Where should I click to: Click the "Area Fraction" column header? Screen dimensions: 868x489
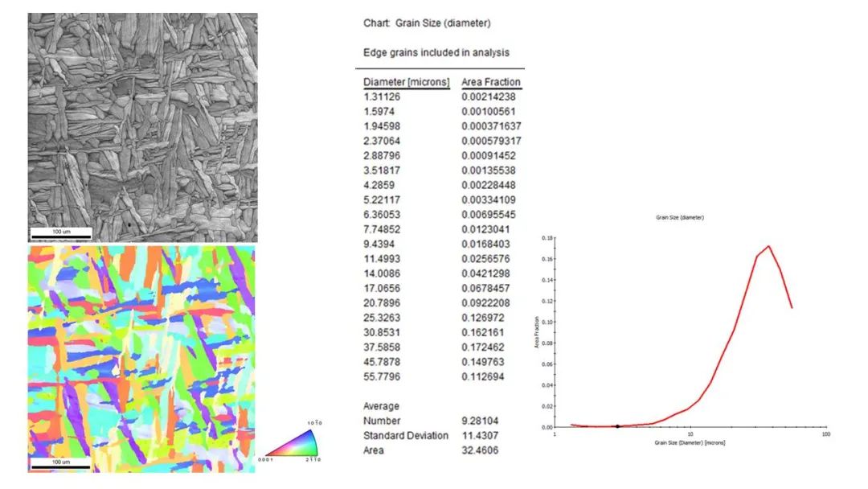pyautogui.click(x=490, y=82)
